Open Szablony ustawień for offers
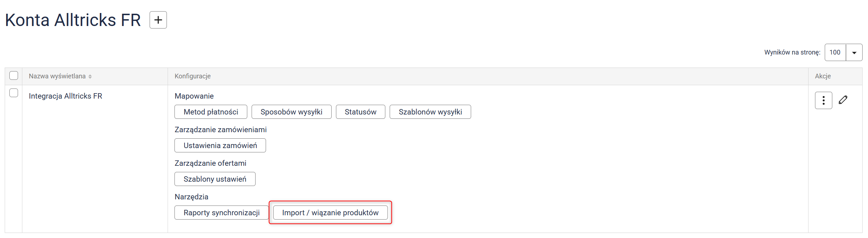 pyautogui.click(x=215, y=179)
